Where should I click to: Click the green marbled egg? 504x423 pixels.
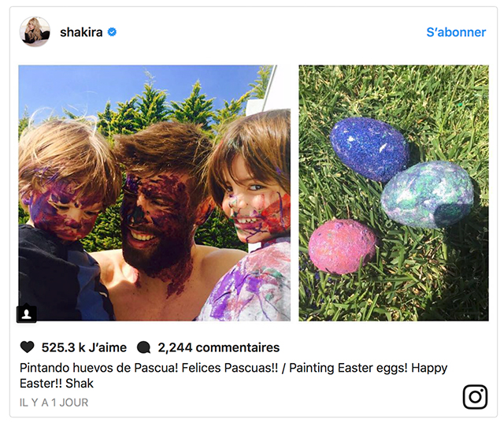pos(427,195)
